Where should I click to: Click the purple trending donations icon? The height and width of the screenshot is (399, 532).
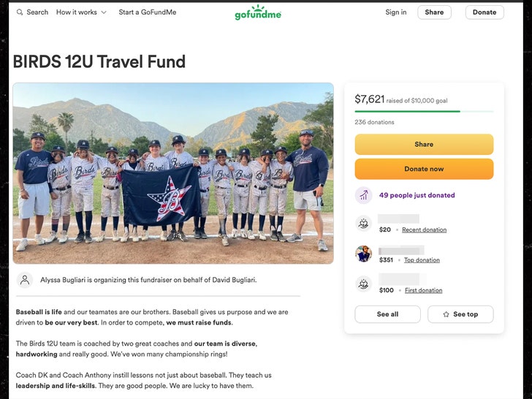pos(363,195)
